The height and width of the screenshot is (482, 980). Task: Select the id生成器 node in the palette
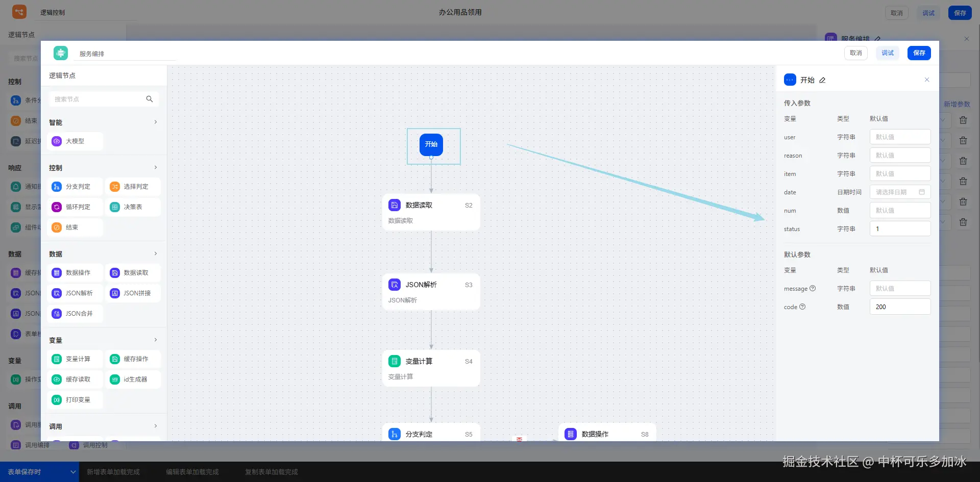[x=133, y=379]
